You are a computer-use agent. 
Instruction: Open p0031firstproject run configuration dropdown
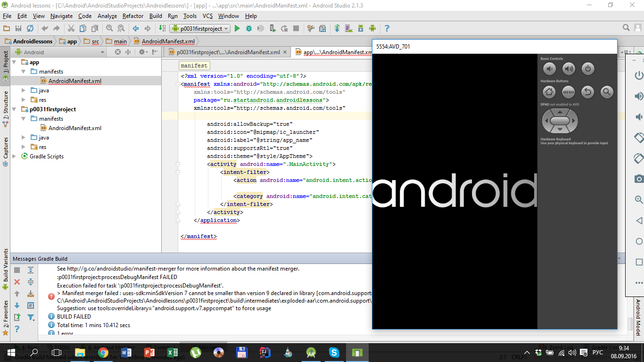pos(200,28)
